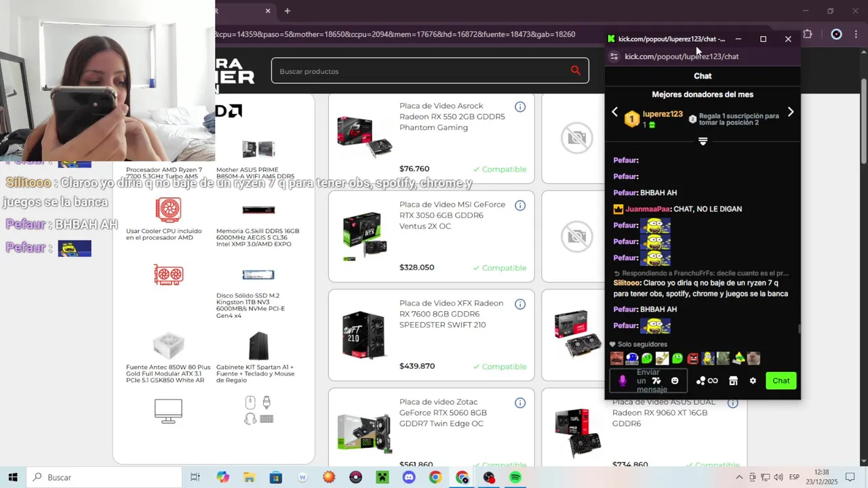
Task: Click the MSI RTX 3050 Ventus product image
Action: pyautogui.click(x=364, y=237)
